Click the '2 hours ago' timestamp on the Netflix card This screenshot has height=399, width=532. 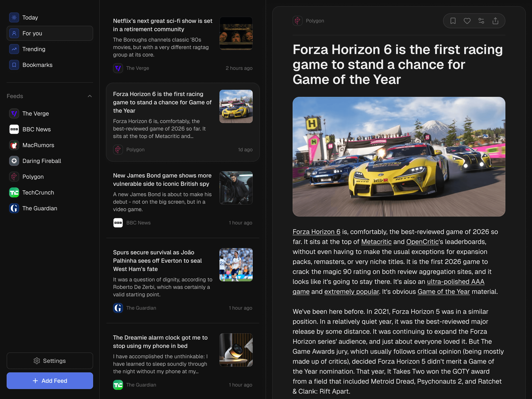239,68
